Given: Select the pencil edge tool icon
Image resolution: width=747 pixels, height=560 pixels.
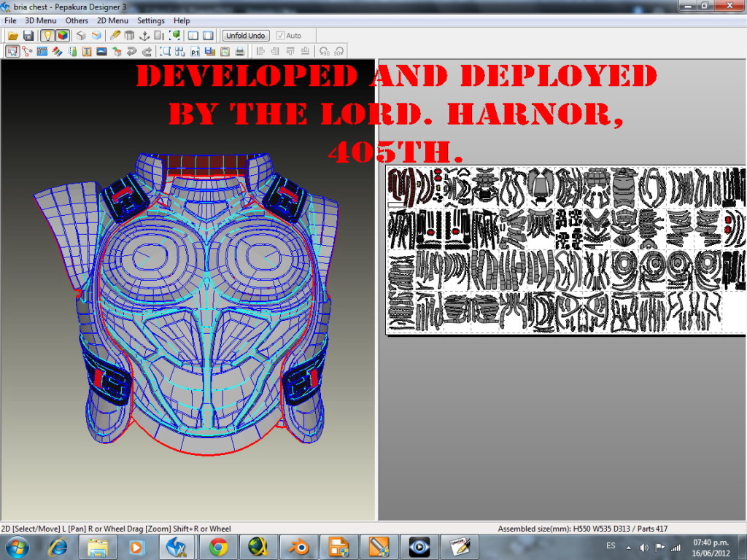Looking at the screenshot, I should coord(115,36).
